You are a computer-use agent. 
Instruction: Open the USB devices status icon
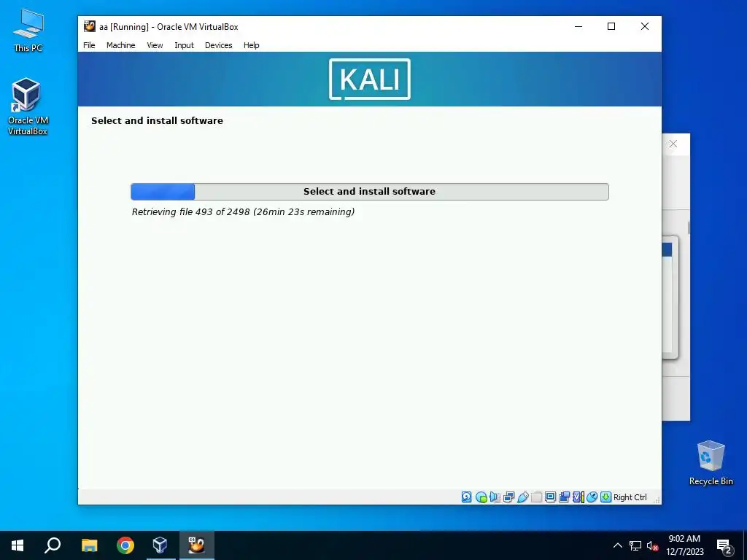pos(522,497)
